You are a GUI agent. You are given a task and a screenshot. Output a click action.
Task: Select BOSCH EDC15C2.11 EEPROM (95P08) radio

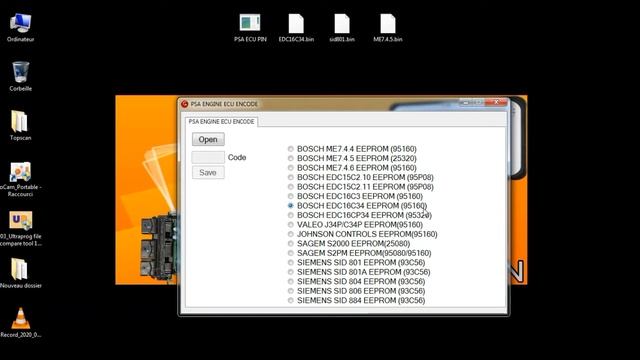coord(291,187)
